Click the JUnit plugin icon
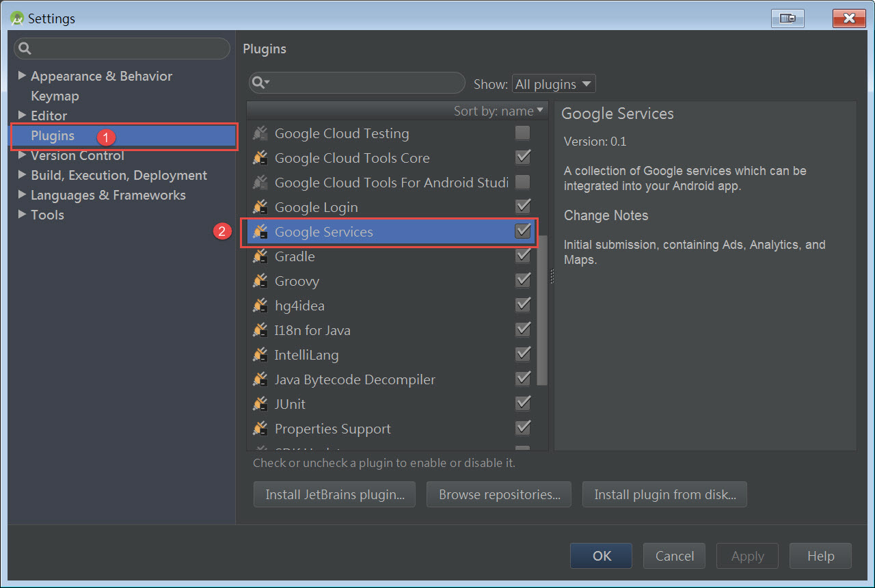 pyautogui.click(x=260, y=404)
